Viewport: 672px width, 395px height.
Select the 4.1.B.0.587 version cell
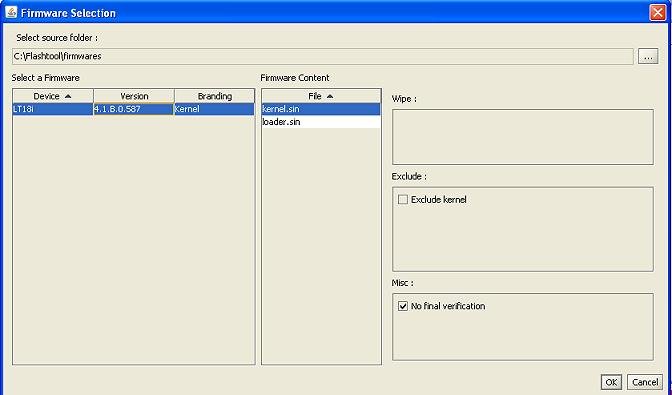click(133, 109)
